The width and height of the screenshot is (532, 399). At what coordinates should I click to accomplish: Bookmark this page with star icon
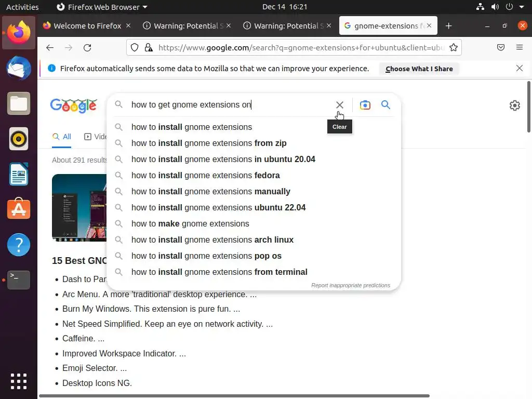pyautogui.click(x=453, y=47)
